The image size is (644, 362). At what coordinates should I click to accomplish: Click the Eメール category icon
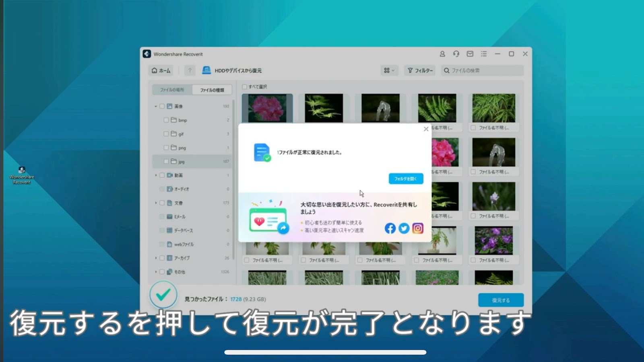point(170,216)
